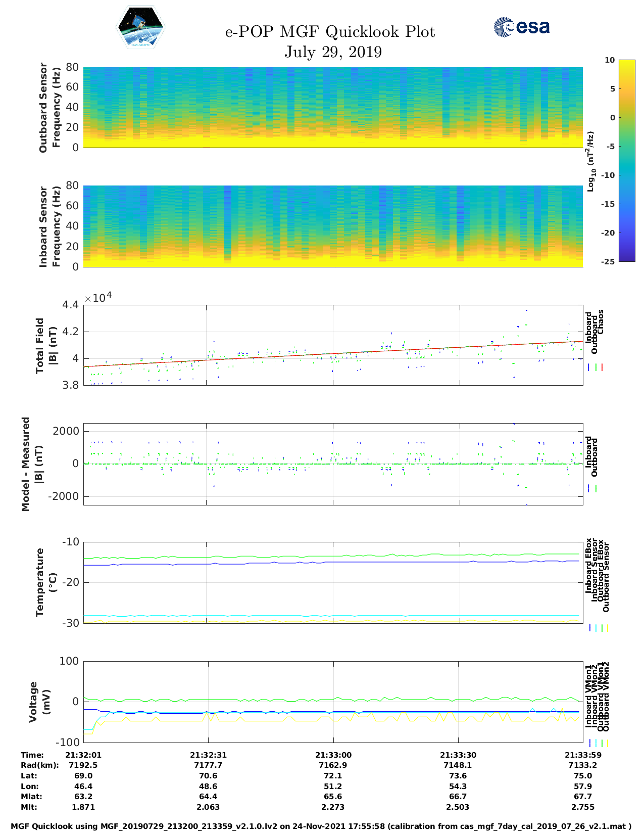Click the hexagonal CASSIOPE satellite logo
This screenshot has height=834, width=644.
(140, 27)
